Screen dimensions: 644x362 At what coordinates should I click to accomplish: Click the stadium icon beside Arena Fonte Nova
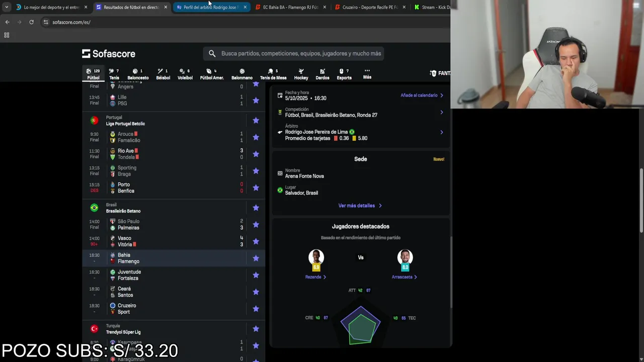280,173
